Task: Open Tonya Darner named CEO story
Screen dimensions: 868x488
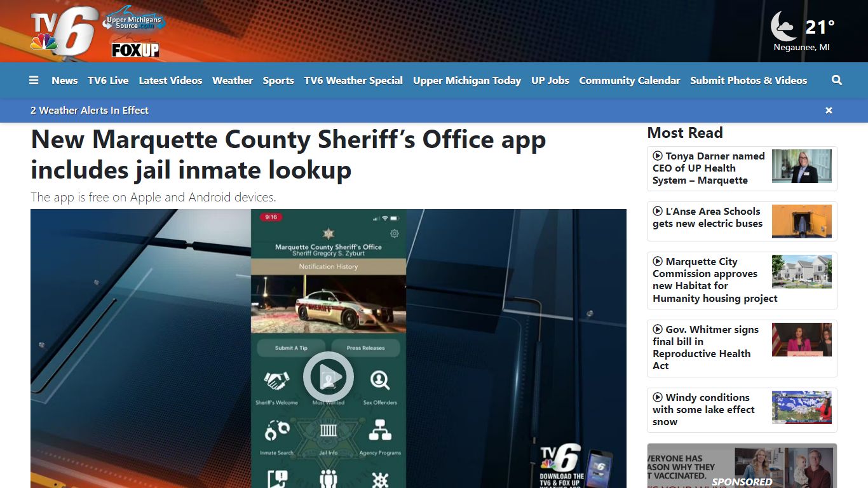Action: [709, 168]
